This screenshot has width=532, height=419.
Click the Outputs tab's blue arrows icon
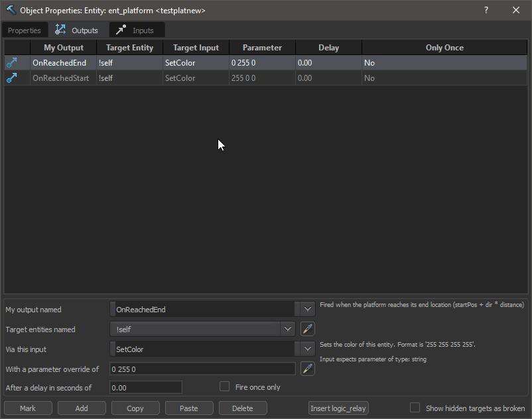coord(61,30)
